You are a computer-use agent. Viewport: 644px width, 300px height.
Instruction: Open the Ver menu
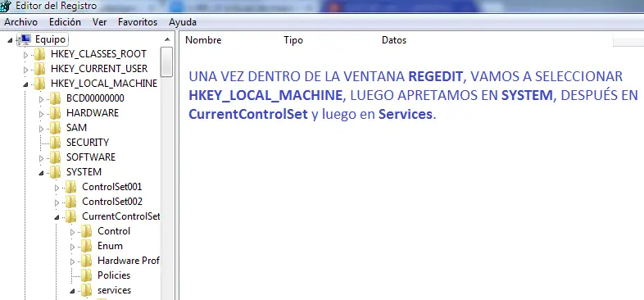99,22
